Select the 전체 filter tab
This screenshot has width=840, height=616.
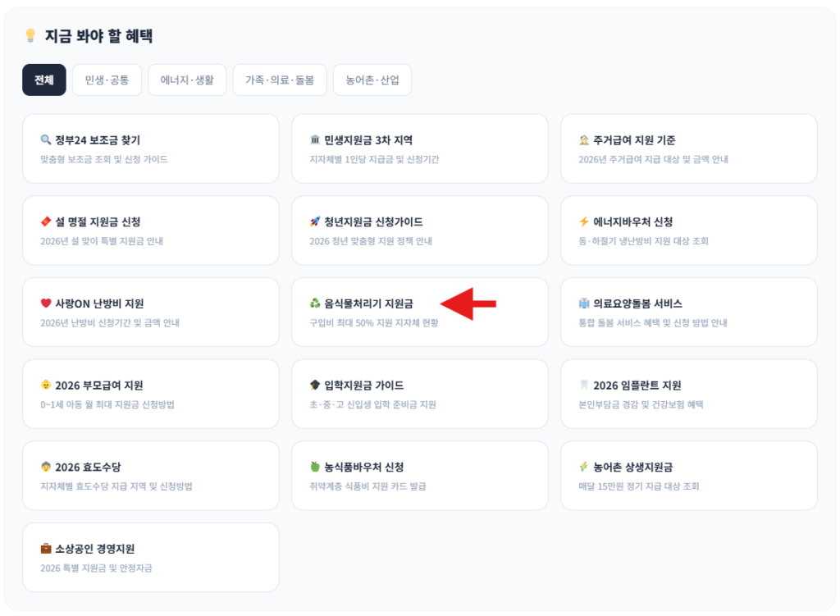44,80
